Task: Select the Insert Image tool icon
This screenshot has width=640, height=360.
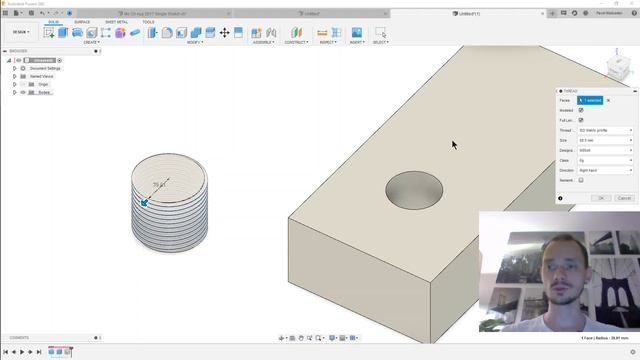Action: coord(357,33)
